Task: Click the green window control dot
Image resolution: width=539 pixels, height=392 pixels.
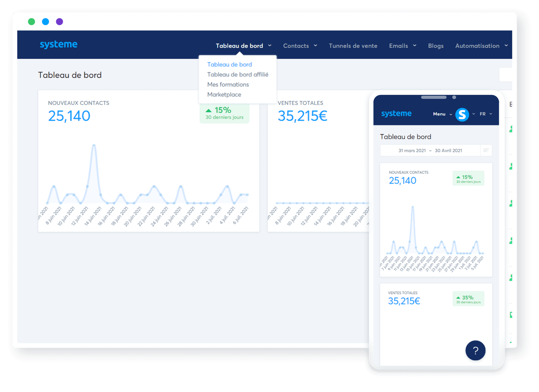Action: point(31,22)
